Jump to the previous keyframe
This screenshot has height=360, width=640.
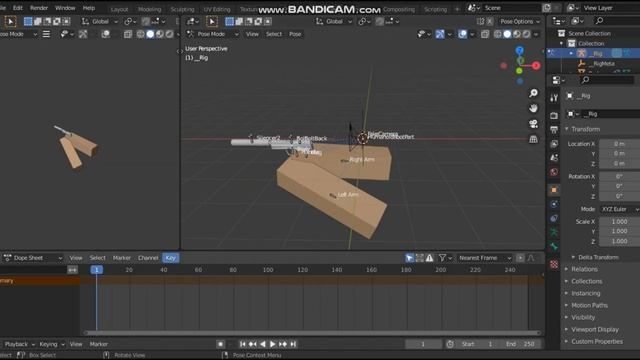click(253, 344)
